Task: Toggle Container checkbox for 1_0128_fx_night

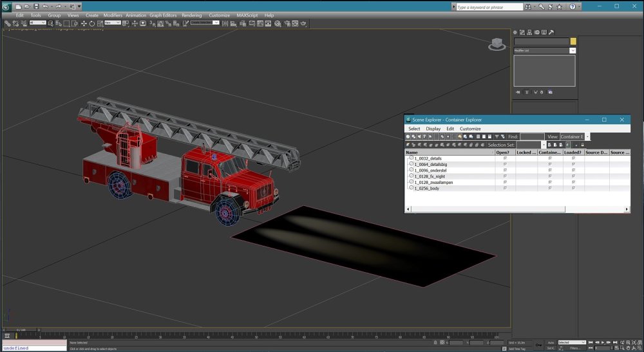Action: 549,176
